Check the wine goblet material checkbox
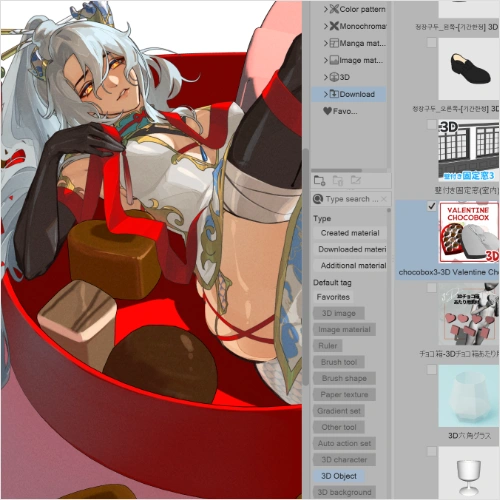 pyautogui.click(x=432, y=452)
